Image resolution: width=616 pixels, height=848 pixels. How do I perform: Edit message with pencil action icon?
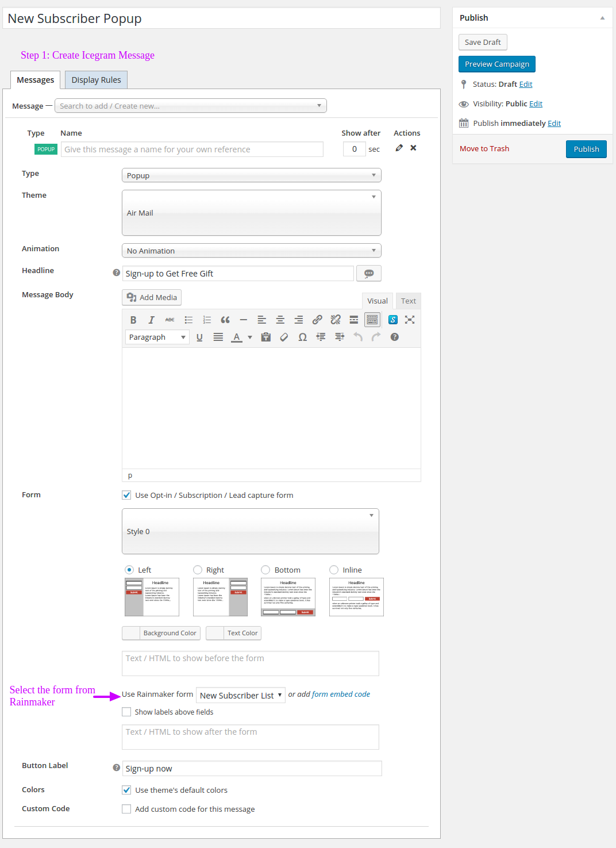tap(399, 148)
